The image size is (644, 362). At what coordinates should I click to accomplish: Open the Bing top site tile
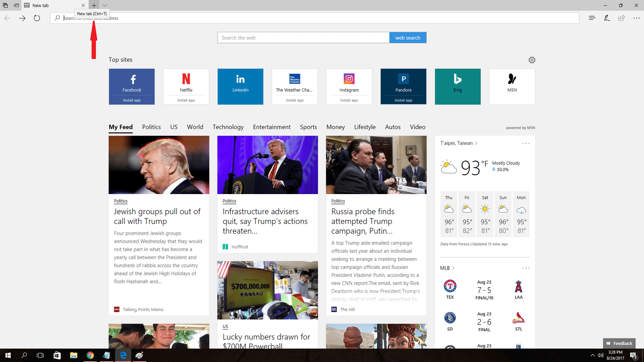[457, 86]
